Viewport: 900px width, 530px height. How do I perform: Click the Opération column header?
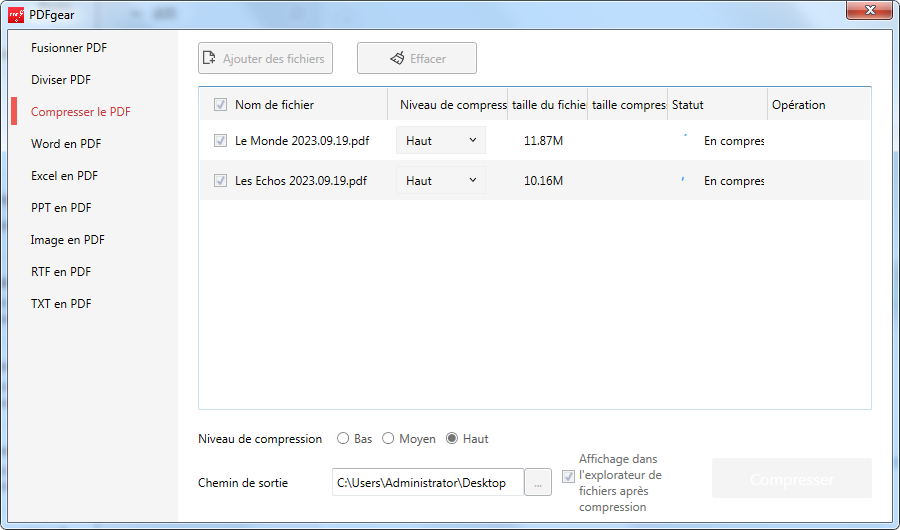(x=818, y=105)
